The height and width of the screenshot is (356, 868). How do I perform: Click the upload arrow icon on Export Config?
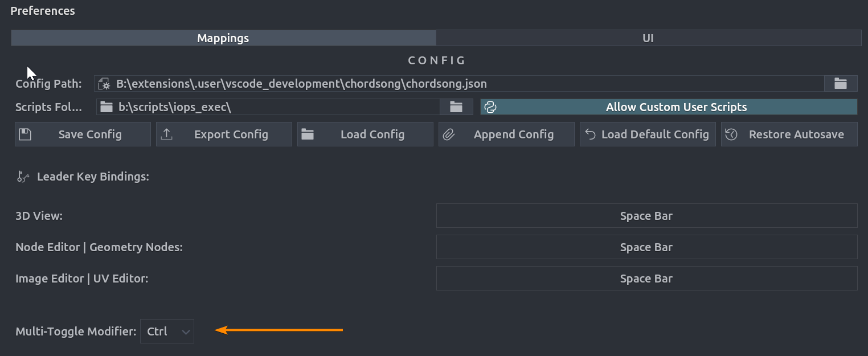pyautogui.click(x=167, y=134)
